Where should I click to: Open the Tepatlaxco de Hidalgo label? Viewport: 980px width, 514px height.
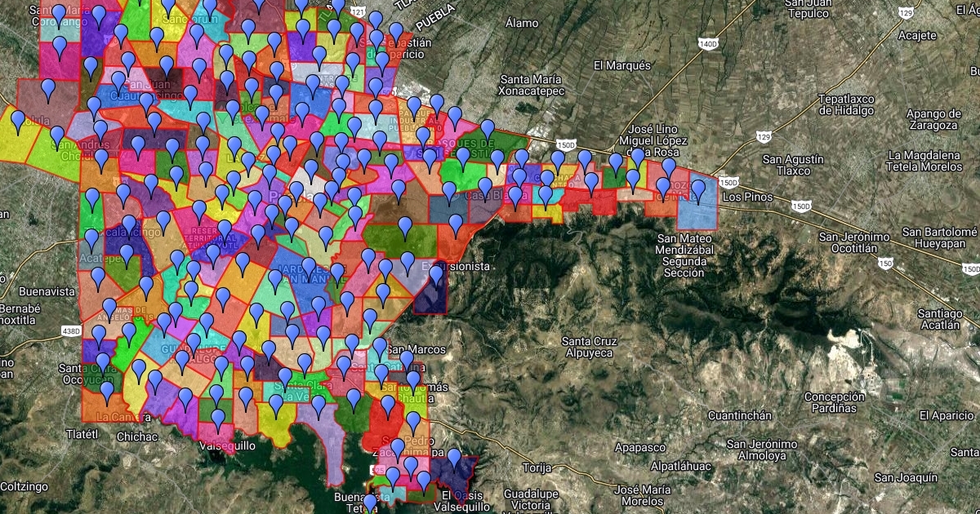point(846,104)
